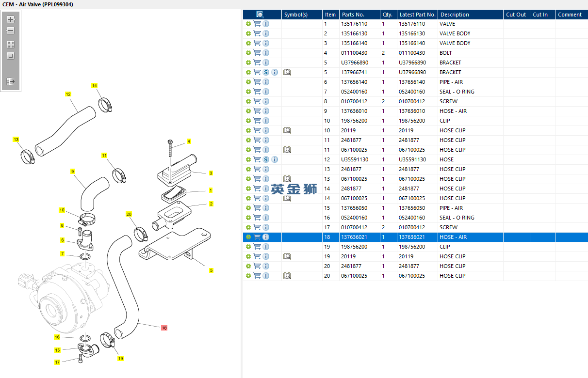588x378 pixels.
Task: Open info for part 135166130
Action: tap(266, 33)
